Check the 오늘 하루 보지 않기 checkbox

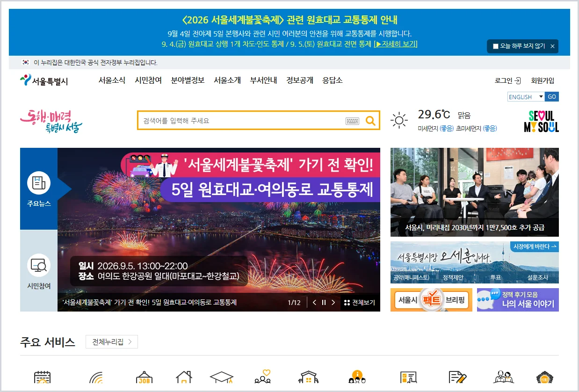click(x=496, y=46)
